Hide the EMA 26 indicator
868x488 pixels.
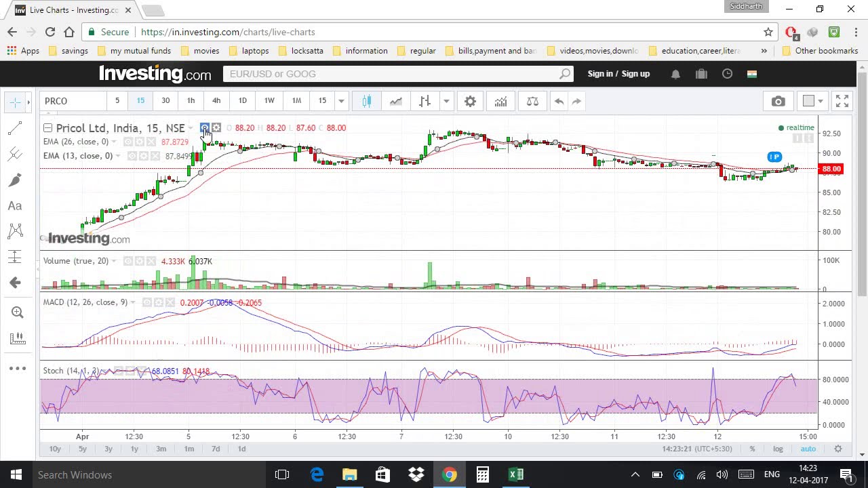[128, 142]
